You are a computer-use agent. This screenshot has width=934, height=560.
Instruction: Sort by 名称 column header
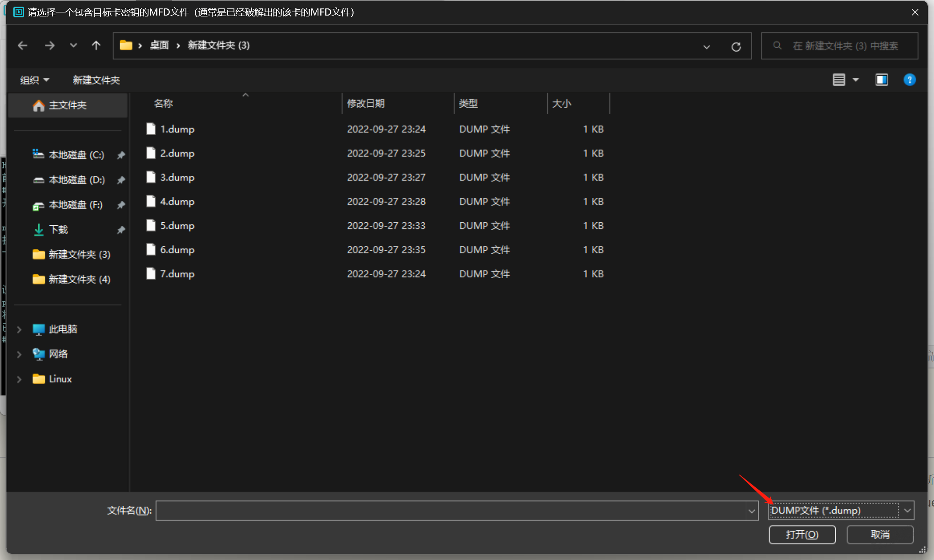point(163,104)
